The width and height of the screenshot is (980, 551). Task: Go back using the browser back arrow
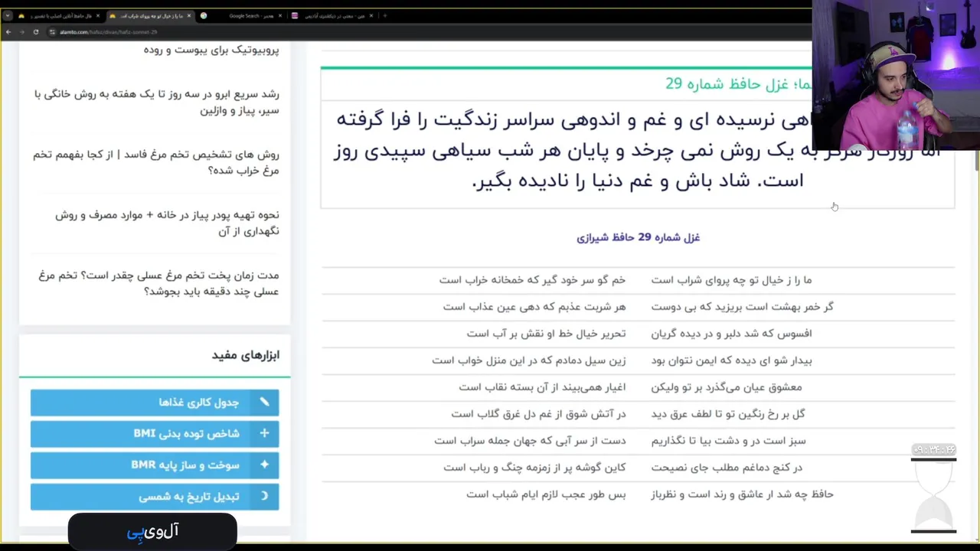(x=8, y=32)
